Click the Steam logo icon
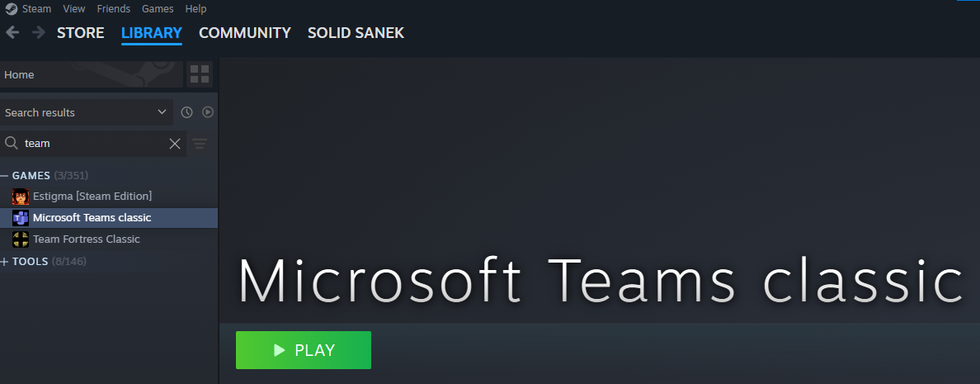This screenshot has width=980, height=384. point(11,9)
